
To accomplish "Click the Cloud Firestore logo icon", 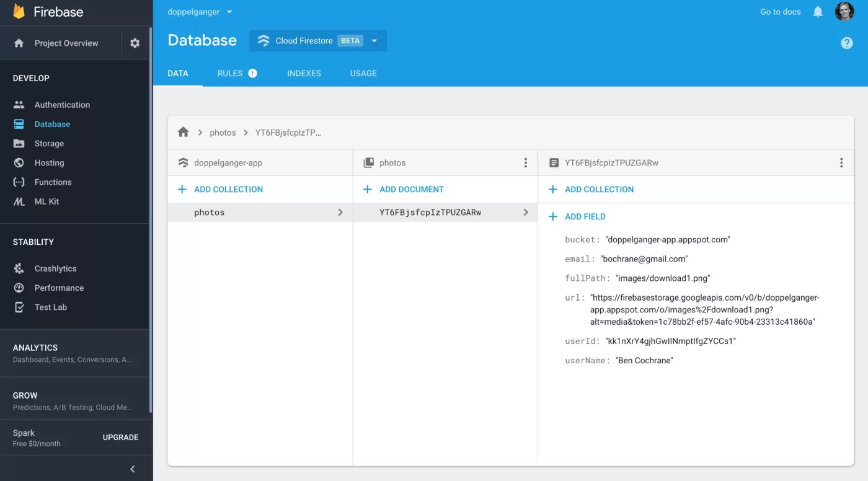I will (263, 40).
